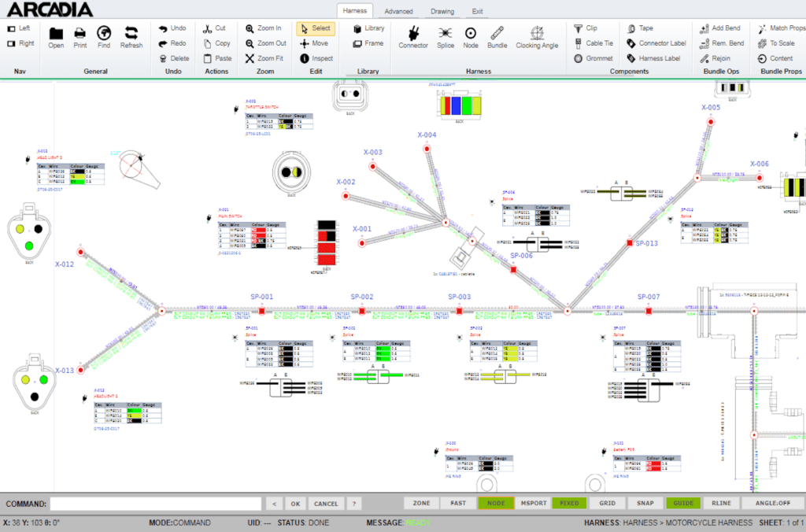This screenshot has height=532, width=806.
Task: Disable the GUIDE toggle
Action: (683, 503)
